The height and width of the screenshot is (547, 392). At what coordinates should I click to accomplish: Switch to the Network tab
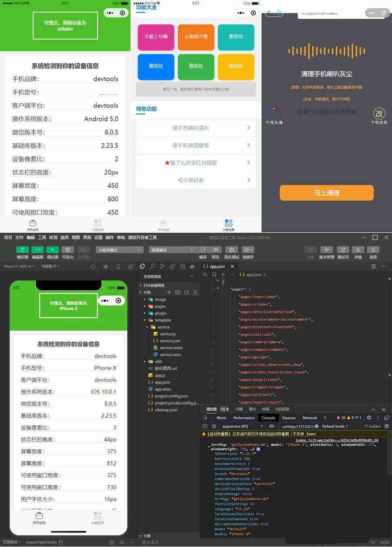[x=309, y=418]
